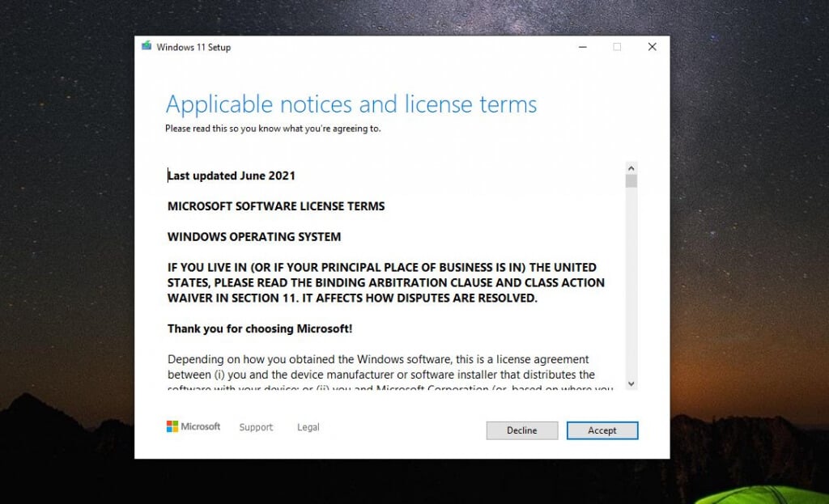
Task: Click the disabled maximize window button
Action: [x=617, y=47]
